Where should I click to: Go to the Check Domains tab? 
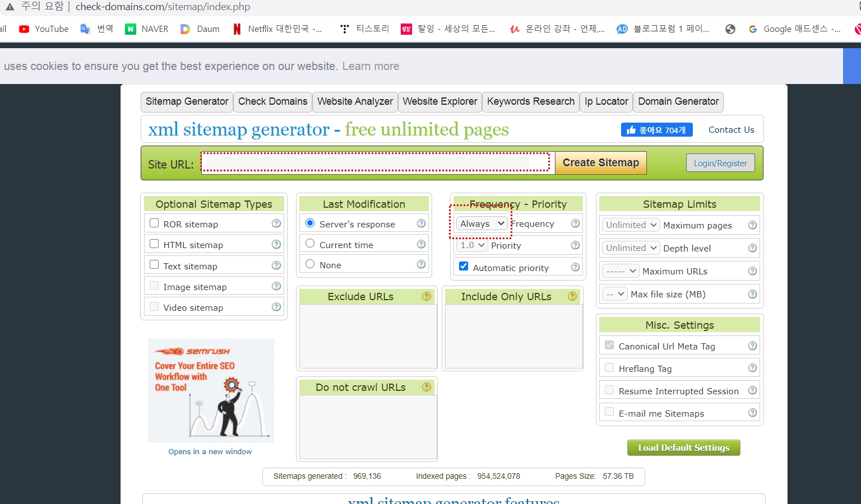[272, 101]
